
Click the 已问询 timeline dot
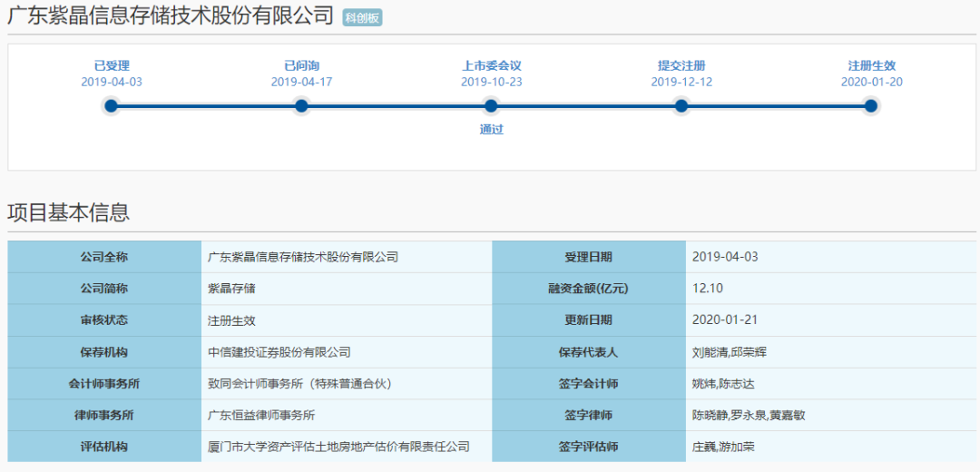301,106
